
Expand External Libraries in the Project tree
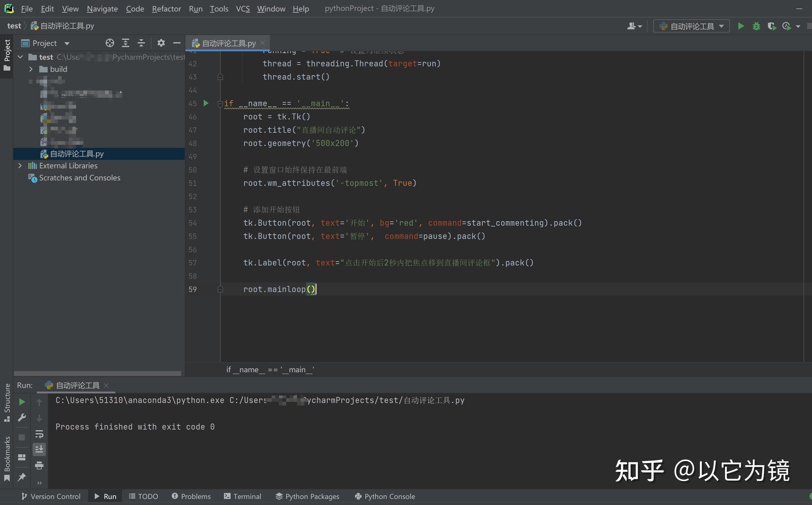(x=20, y=165)
